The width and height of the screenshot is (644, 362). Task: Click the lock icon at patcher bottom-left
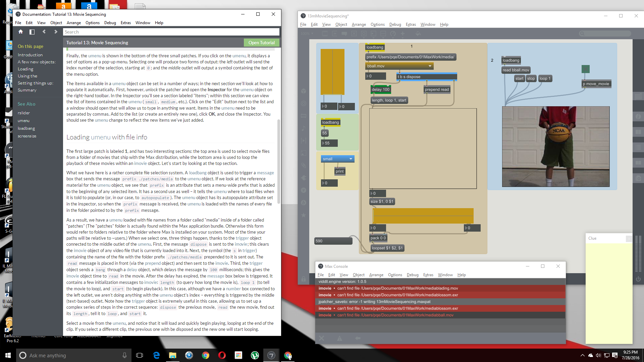point(303,279)
